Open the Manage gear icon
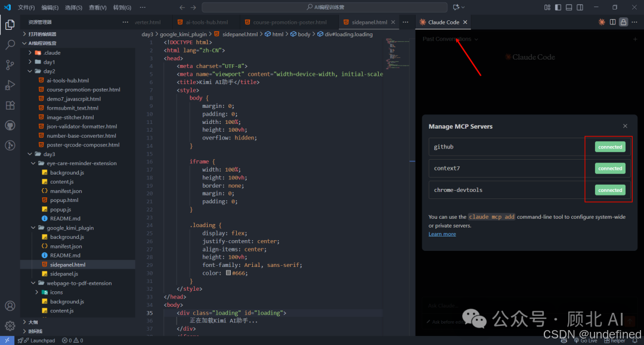This screenshot has width=644, height=345. (10, 326)
